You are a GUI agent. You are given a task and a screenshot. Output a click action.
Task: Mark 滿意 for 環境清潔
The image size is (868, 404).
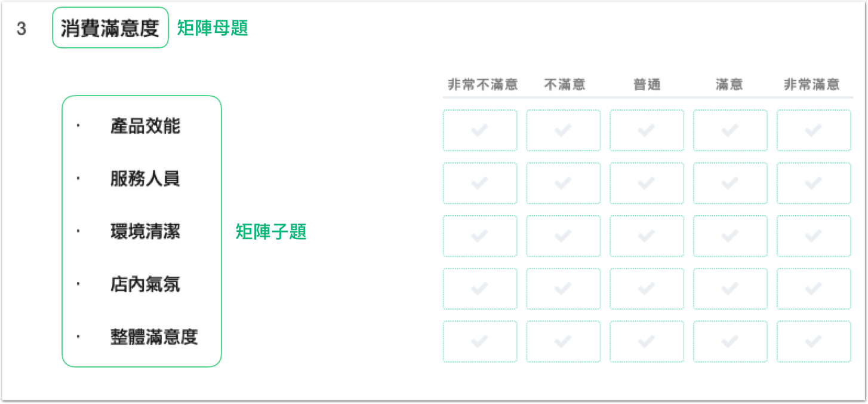point(730,235)
